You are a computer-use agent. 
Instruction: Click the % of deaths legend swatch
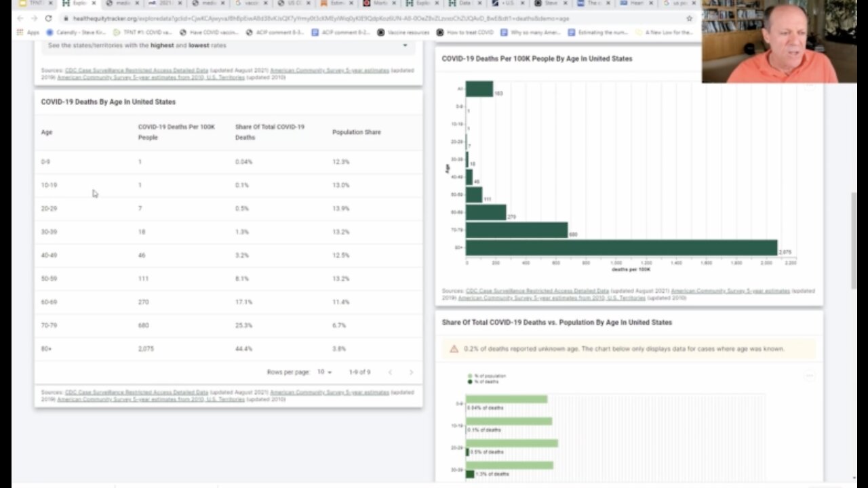[x=469, y=382]
